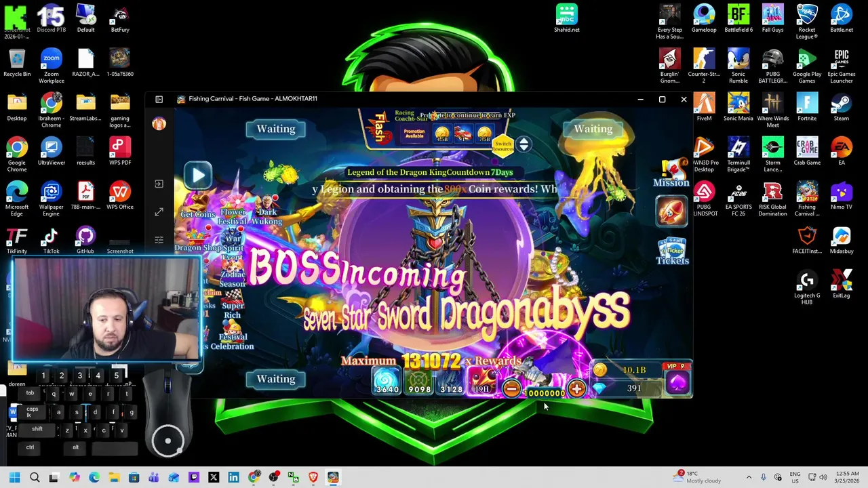The width and height of the screenshot is (868, 488).
Task: Activate the blue vortex skill showing 3640
Action: click(387, 381)
